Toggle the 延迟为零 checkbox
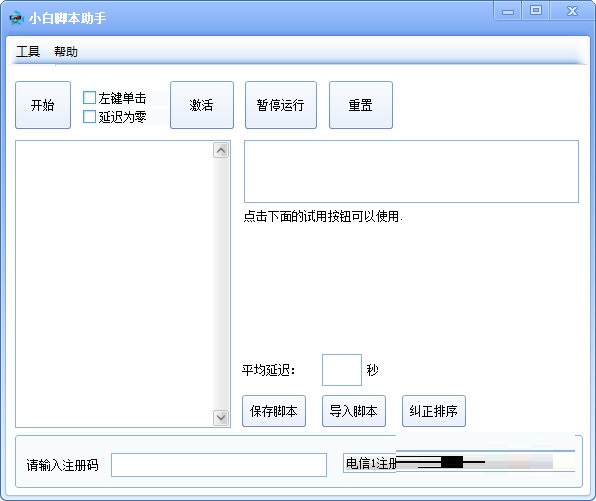 click(89, 117)
